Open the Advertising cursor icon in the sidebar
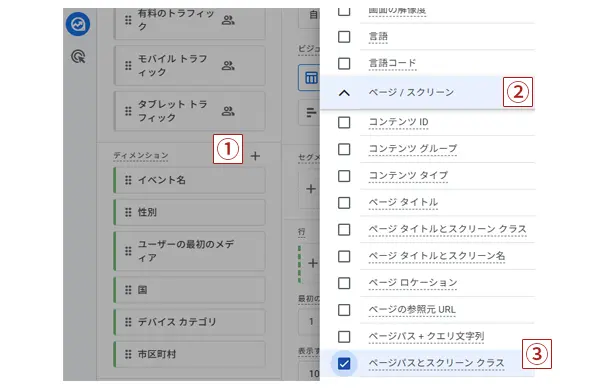 click(x=78, y=57)
